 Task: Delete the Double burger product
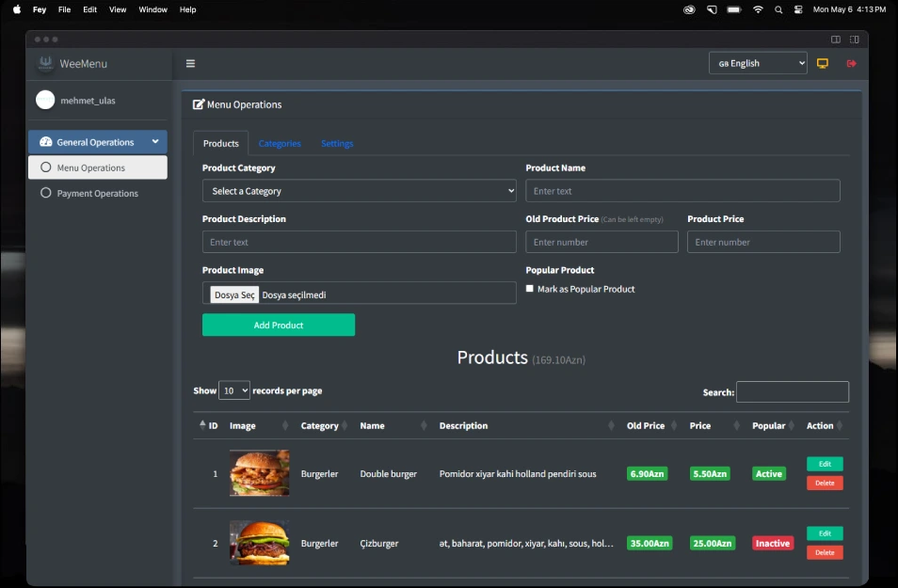pos(825,483)
